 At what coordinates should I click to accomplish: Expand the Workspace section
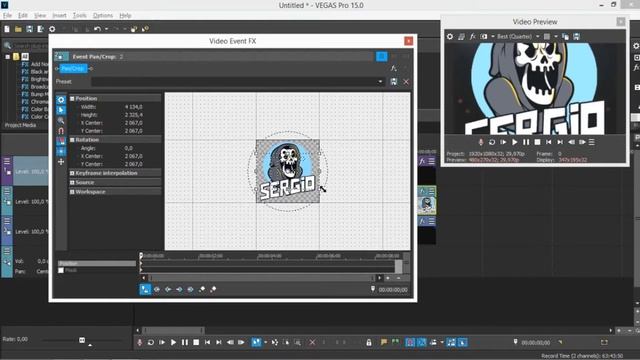(x=72, y=192)
